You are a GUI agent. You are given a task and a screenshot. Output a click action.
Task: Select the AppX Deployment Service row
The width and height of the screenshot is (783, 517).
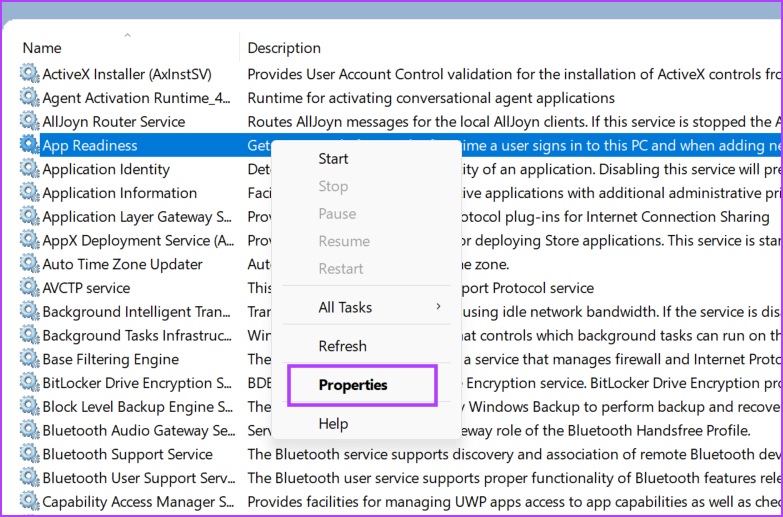[139, 240]
